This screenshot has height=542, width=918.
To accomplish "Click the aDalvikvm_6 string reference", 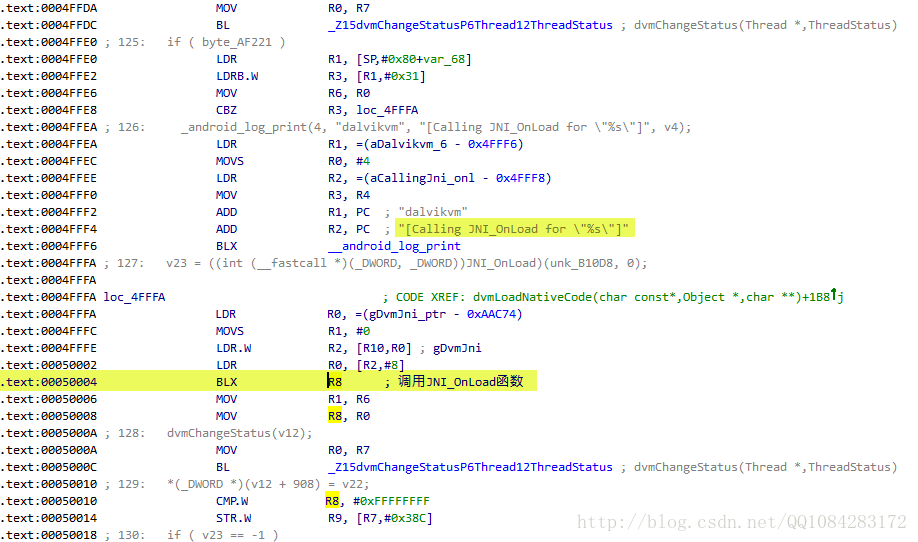I will pyautogui.click(x=408, y=144).
